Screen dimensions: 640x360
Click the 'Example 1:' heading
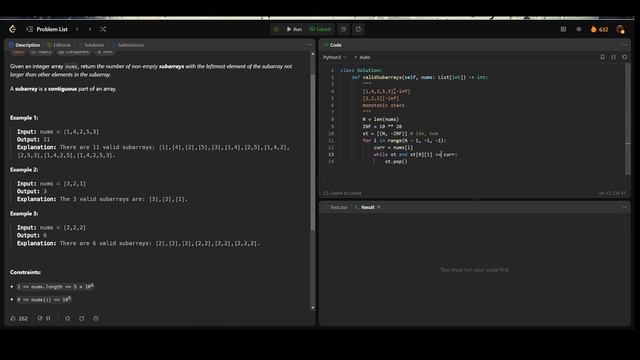point(24,118)
